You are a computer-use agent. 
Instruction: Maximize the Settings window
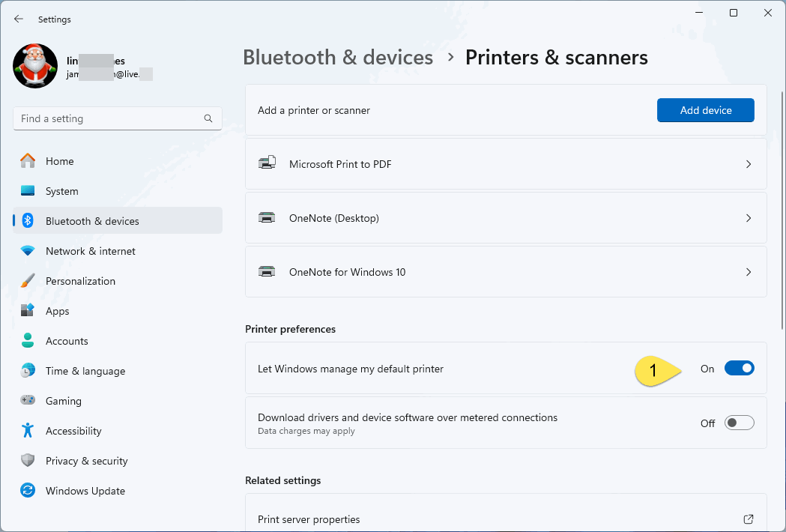(734, 13)
